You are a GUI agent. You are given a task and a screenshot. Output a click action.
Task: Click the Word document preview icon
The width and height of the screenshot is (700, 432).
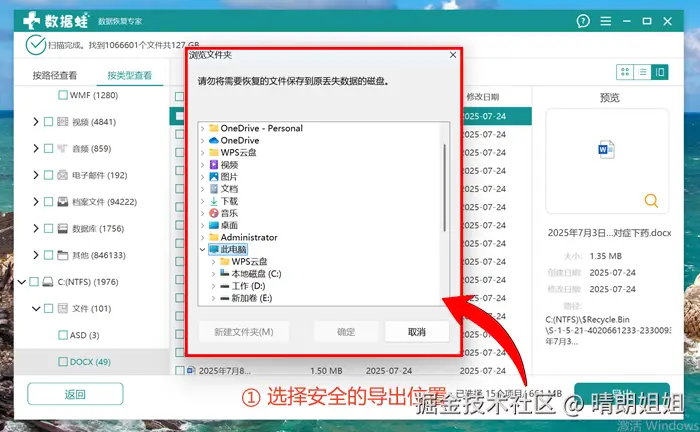click(606, 149)
